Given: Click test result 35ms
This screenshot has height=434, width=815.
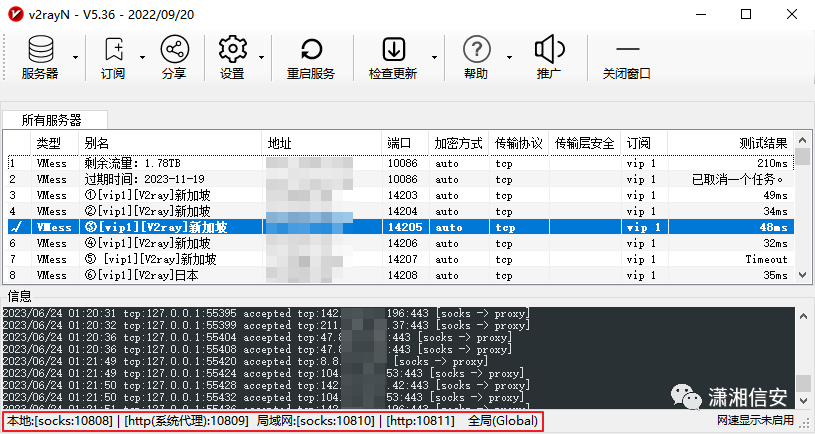Looking at the screenshot, I should (x=775, y=275).
